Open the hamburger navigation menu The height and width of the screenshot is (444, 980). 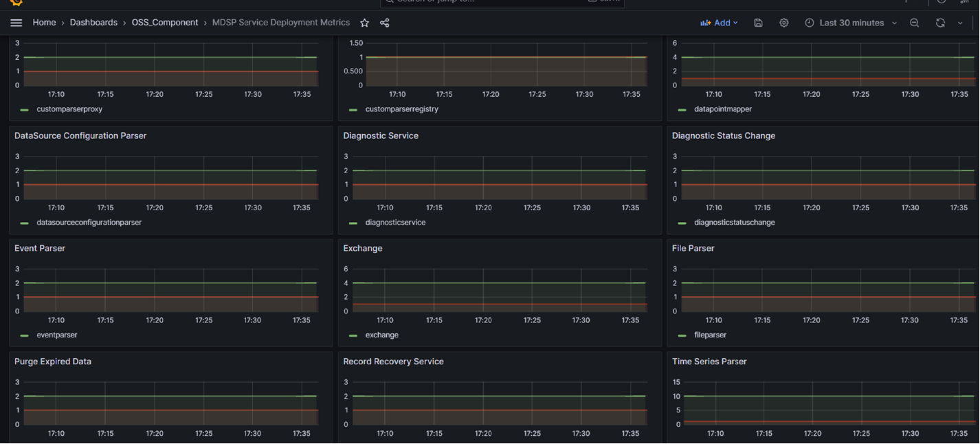pos(16,23)
